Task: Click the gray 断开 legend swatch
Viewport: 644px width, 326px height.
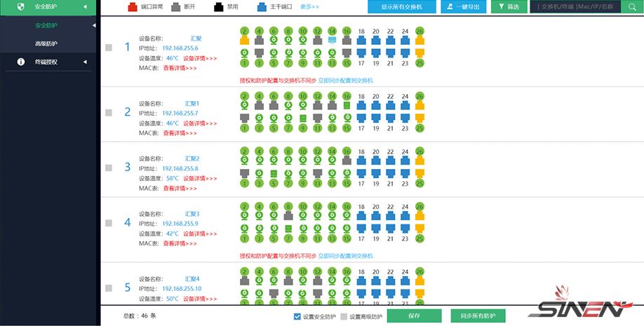Action: [x=176, y=7]
